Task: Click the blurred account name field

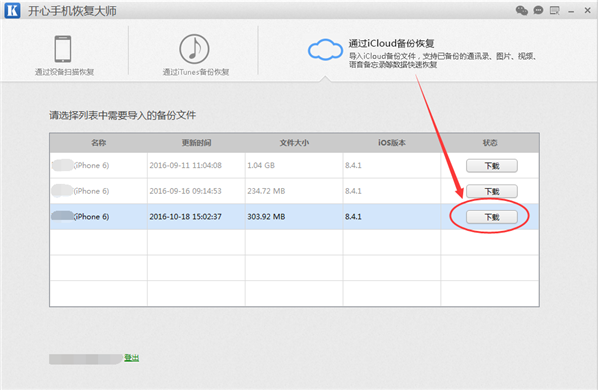Action: click(x=85, y=359)
